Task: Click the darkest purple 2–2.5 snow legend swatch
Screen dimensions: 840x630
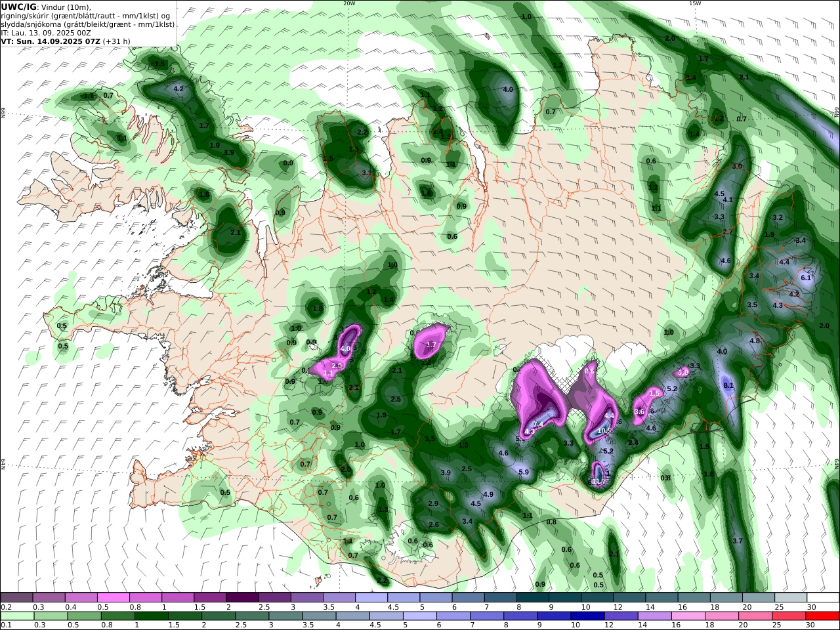Action: point(241,598)
